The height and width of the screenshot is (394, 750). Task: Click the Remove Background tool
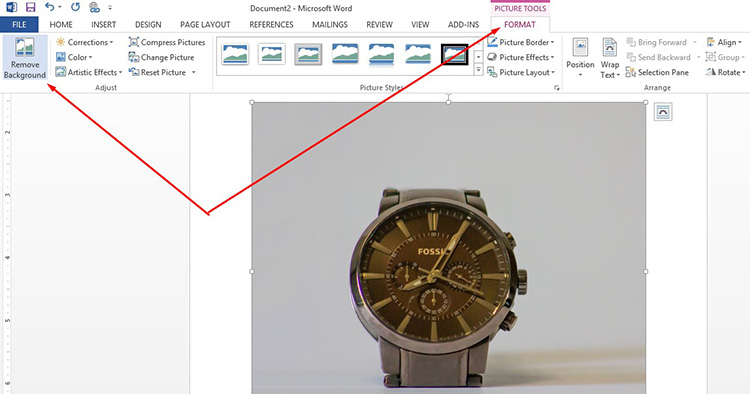click(25, 57)
